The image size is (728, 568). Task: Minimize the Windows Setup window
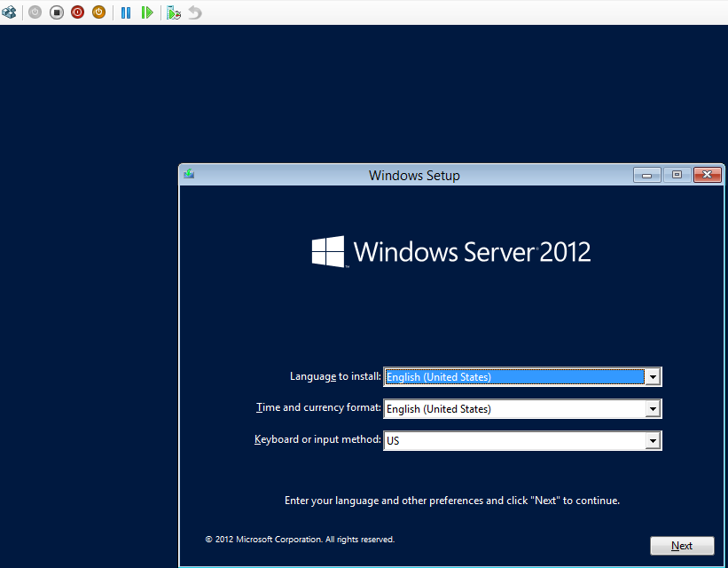click(x=646, y=175)
